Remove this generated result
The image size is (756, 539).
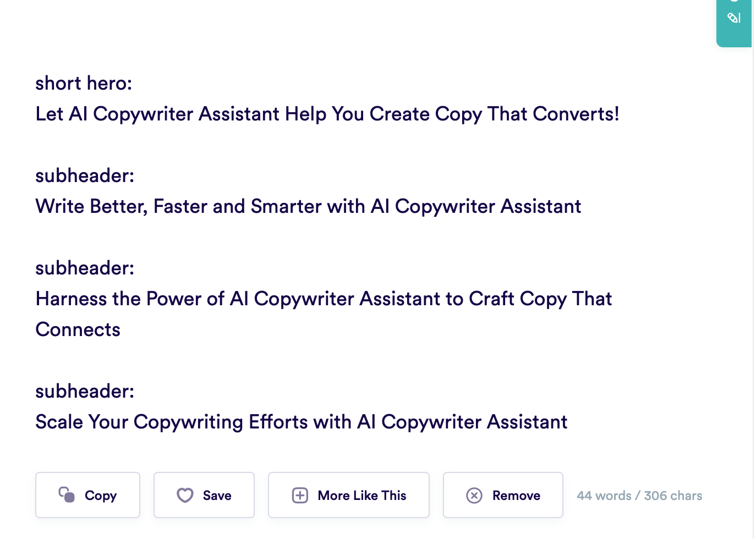(503, 495)
